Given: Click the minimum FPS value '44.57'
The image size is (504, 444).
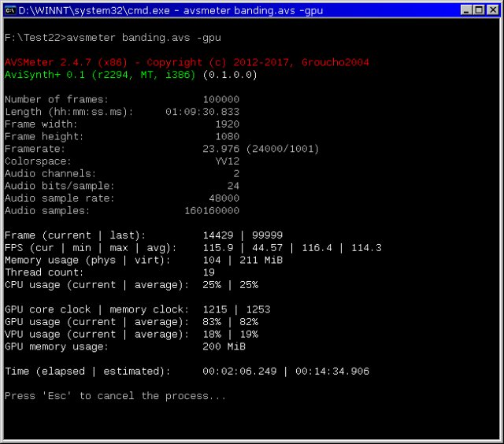Looking at the screenshot, I should click(x=268, y=248).
